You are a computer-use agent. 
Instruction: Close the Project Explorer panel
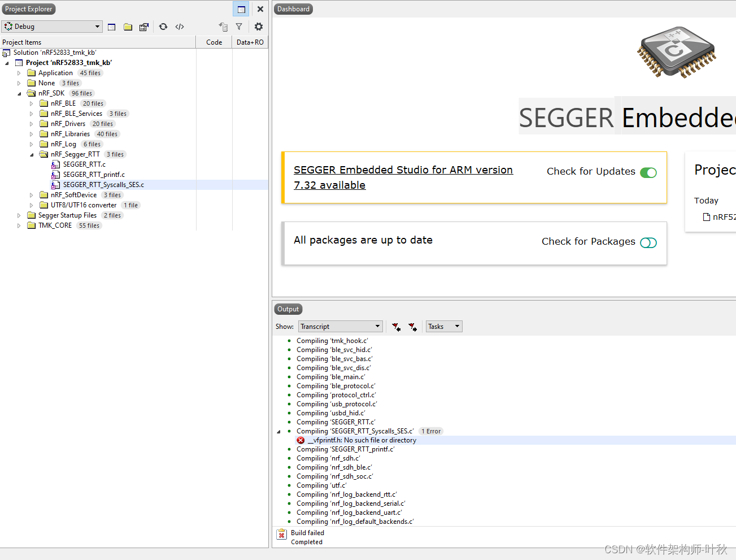click(260, 9)
